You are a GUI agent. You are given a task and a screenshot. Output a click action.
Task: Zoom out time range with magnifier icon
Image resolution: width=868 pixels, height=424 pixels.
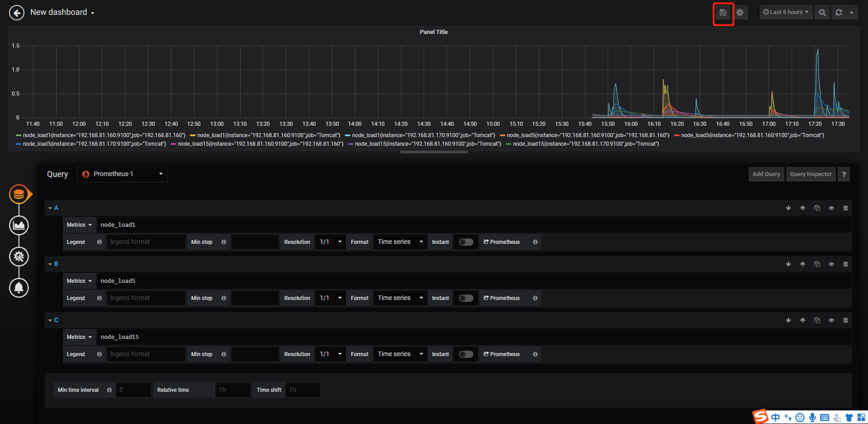[x=822, y=13]
